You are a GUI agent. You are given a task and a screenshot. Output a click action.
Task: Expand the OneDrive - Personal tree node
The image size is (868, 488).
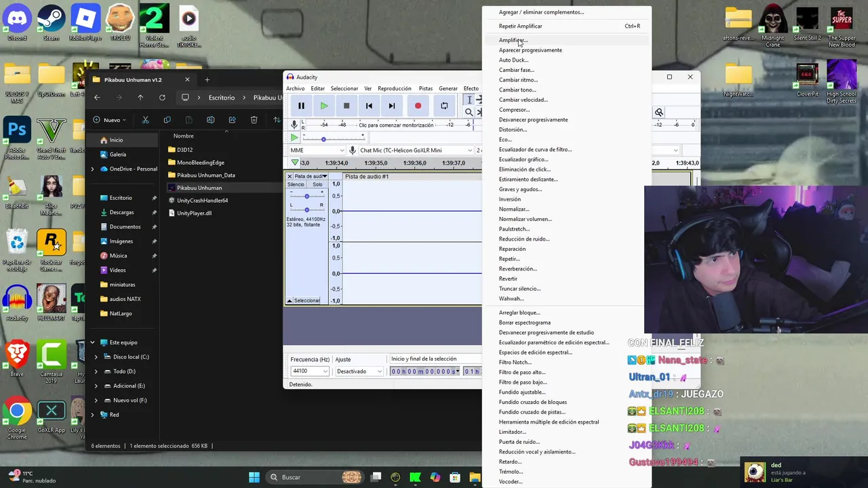pos(93,169)
